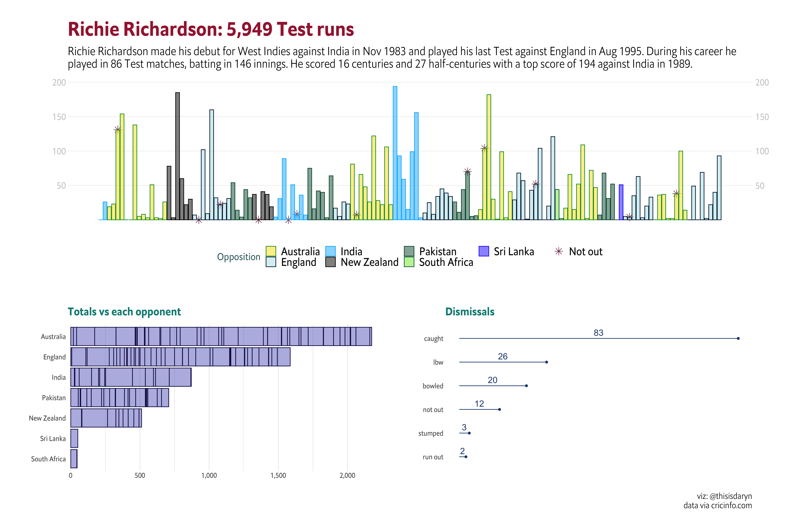Click the Pakistan legend color swatch
798x532 pixels.
coord(409,251)
